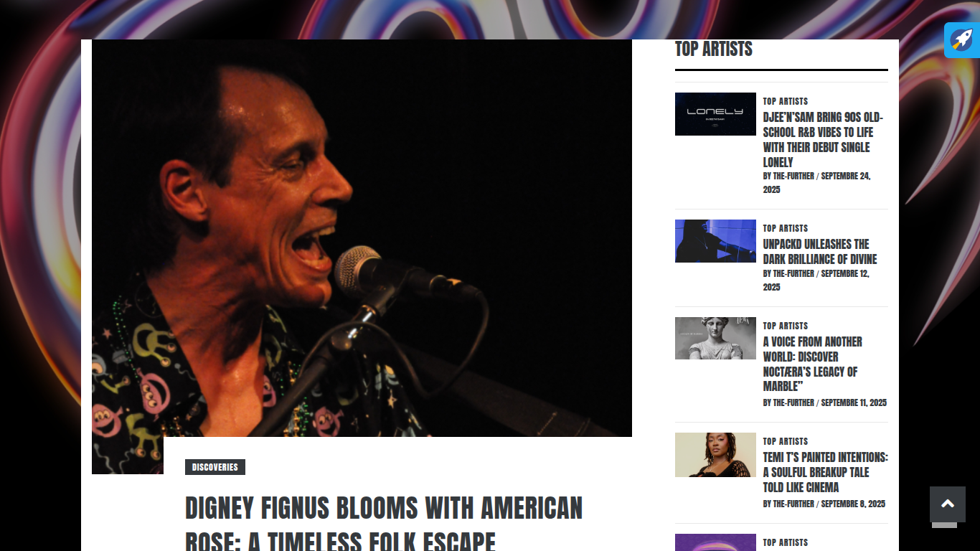The image size is (980, 551).
Task: Open the Temi T article thumbnail
Action: 715,455
